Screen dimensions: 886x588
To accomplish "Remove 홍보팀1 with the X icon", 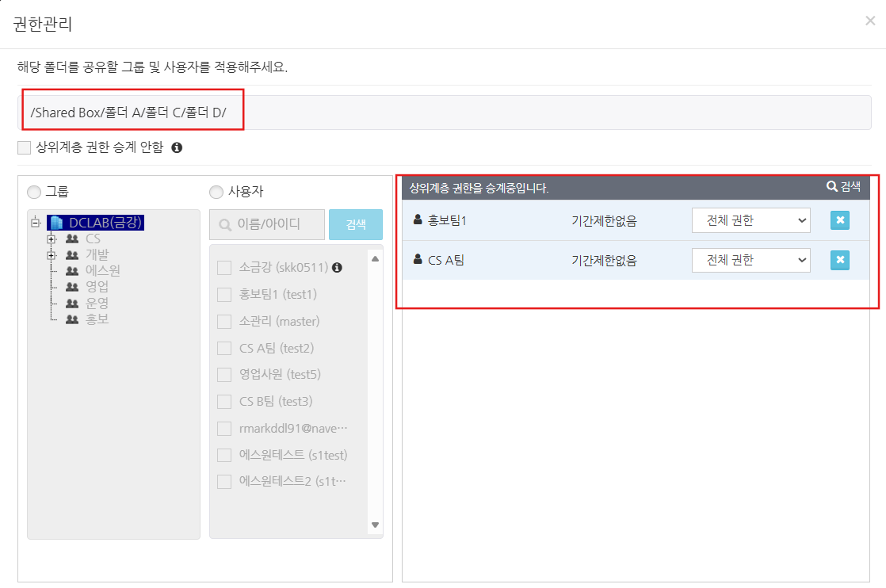I will click(839, 220).
